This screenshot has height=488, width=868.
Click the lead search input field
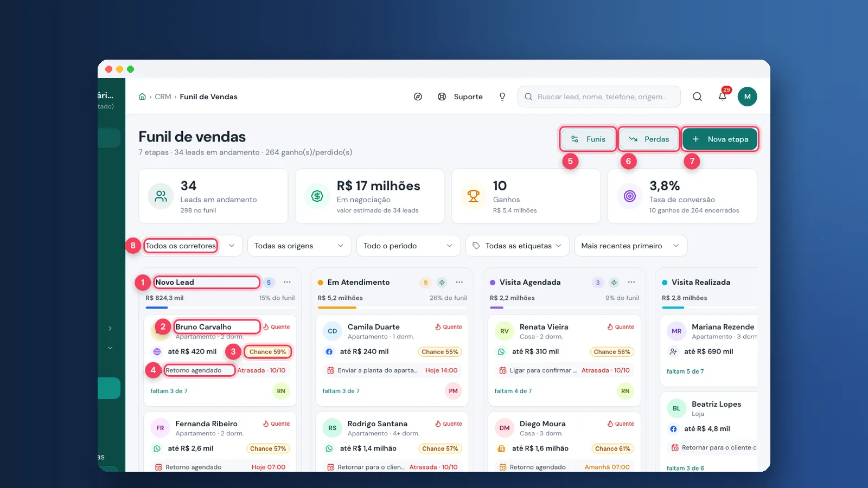(x=599, y=97)
